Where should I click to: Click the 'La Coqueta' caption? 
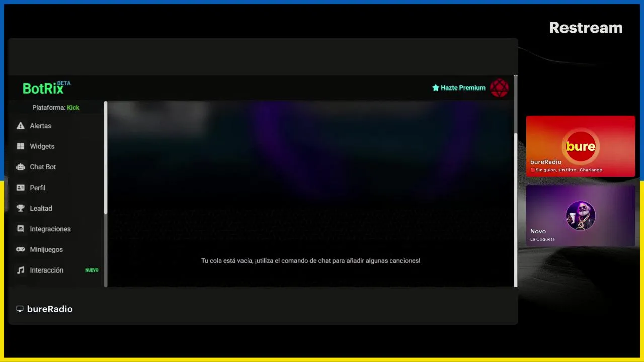coord(542,239)
